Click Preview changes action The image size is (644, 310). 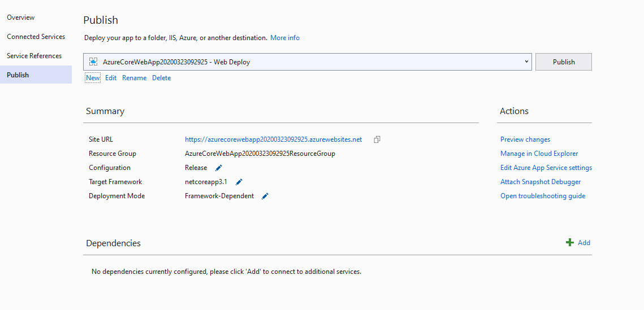(525, 139)
